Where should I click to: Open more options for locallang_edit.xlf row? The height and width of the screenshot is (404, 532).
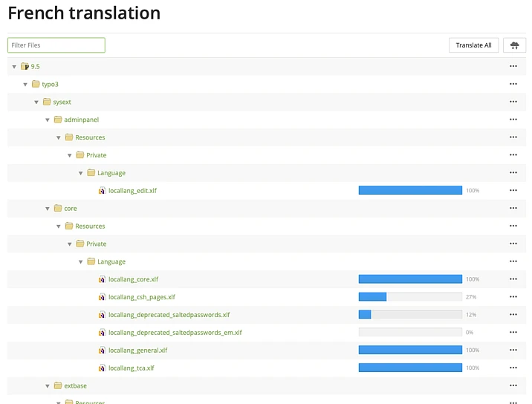(x=513, y=191)
